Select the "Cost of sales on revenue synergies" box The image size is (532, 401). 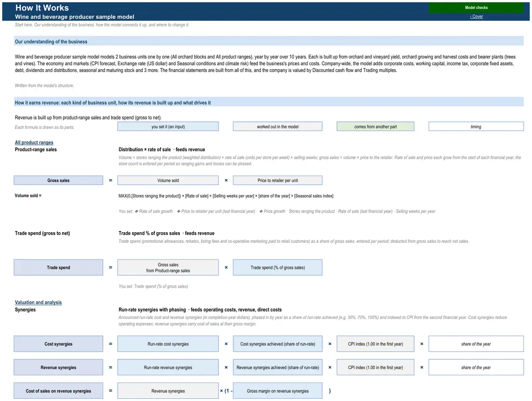click(59, 391)
